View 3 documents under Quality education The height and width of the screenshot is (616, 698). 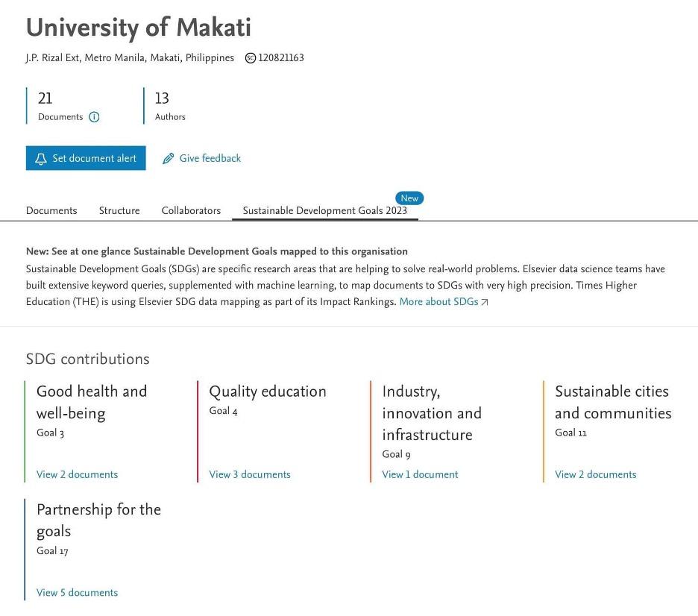point(250,474)
